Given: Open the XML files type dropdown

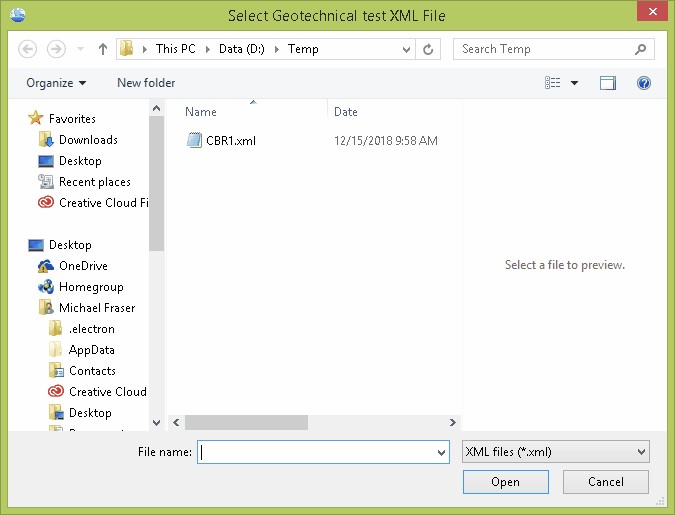Looking at the screenshot, I should tap(556, 452).
